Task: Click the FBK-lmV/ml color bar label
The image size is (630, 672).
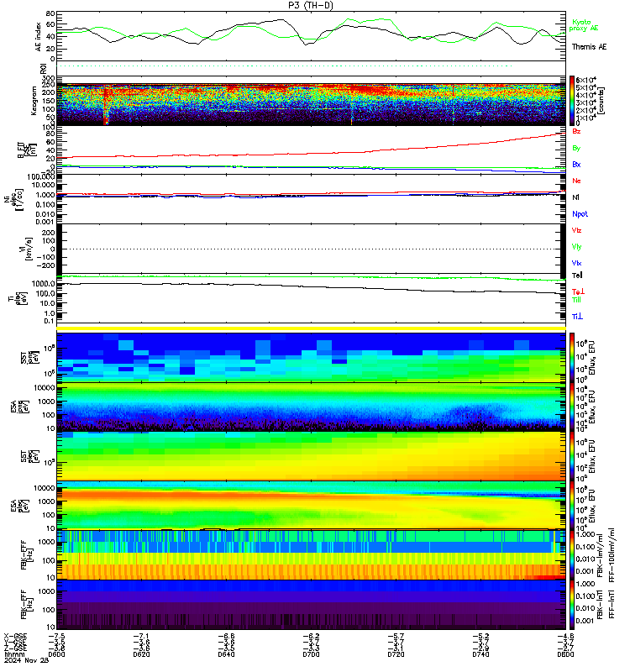Action: pyautogui.click(x=600, y=556)
